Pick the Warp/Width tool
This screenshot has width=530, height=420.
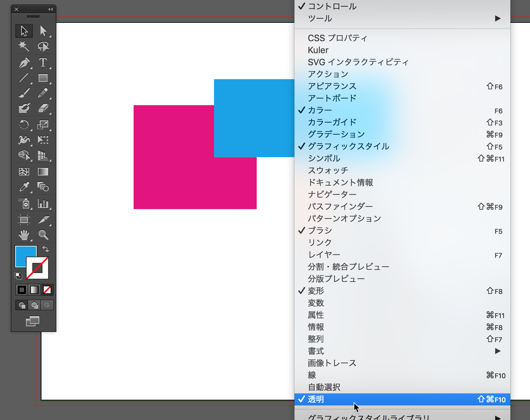24,140
